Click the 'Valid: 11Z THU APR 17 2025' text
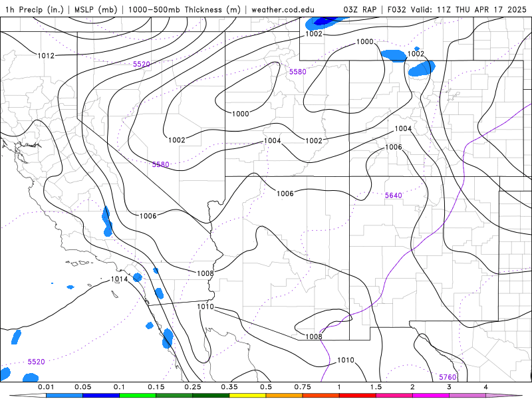 pos(469,9)
